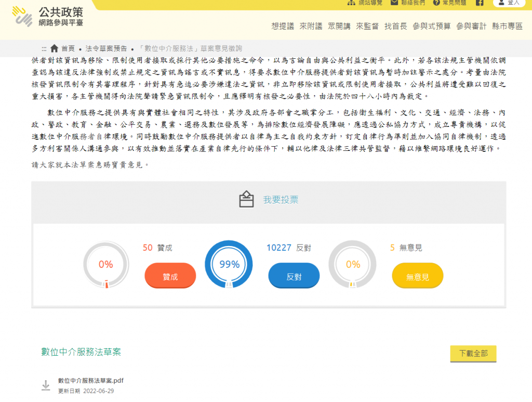Click the accessibility ::: anchor in breadcrumb
532x402 pixels.
coord(44,49)
